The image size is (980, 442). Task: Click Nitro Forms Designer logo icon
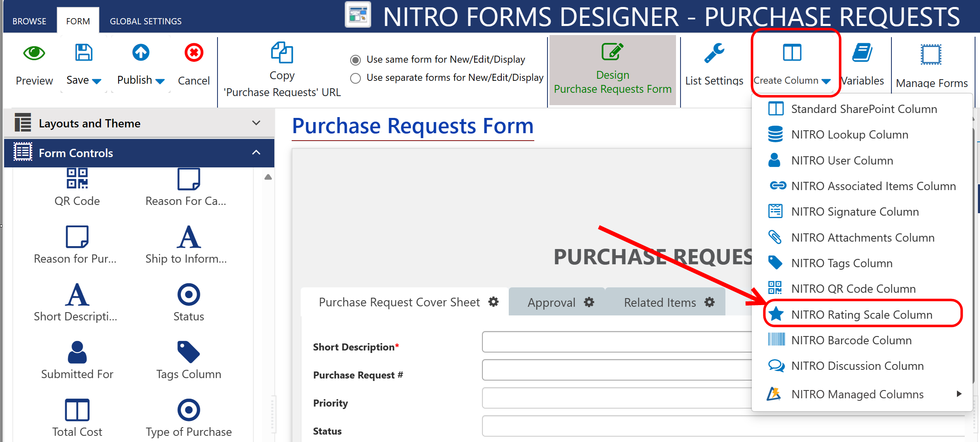pos(358,15)
